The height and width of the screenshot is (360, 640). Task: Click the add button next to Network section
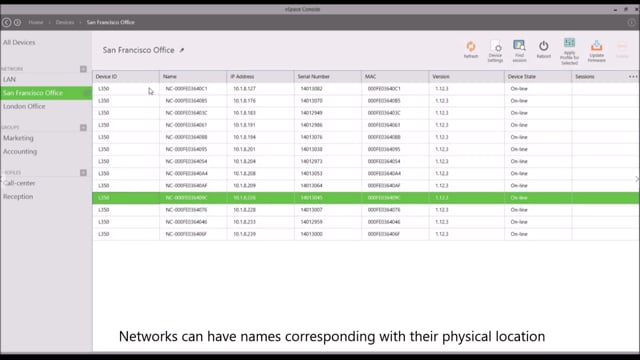(x=83, y=69)
